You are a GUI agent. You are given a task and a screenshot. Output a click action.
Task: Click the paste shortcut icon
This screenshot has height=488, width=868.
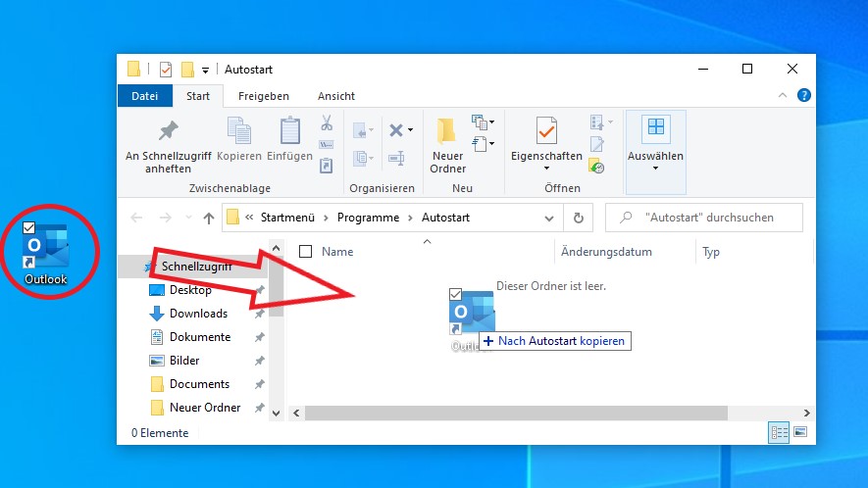click(327, 166)
